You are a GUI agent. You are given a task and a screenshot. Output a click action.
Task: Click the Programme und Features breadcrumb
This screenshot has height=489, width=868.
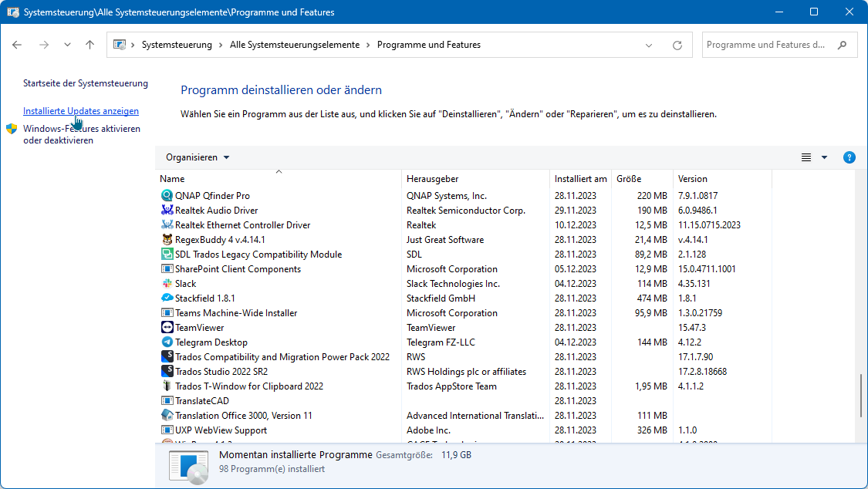coord(428,45)
